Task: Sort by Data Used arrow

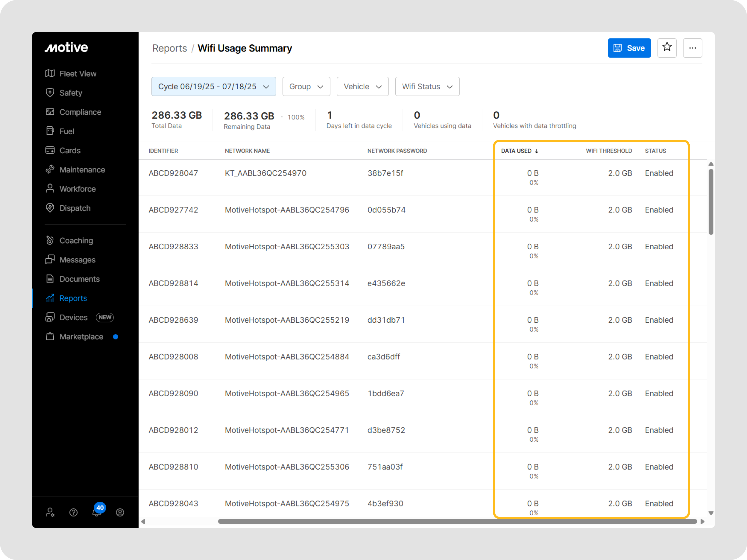Action: 537,151
